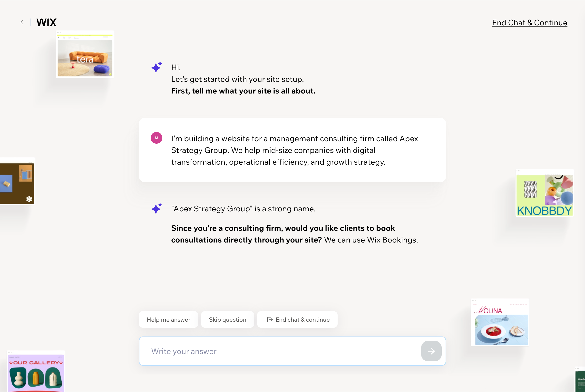This screenshot has height=392, width=585.
Task: Click the WIX logo
Action: coord(46,22)
